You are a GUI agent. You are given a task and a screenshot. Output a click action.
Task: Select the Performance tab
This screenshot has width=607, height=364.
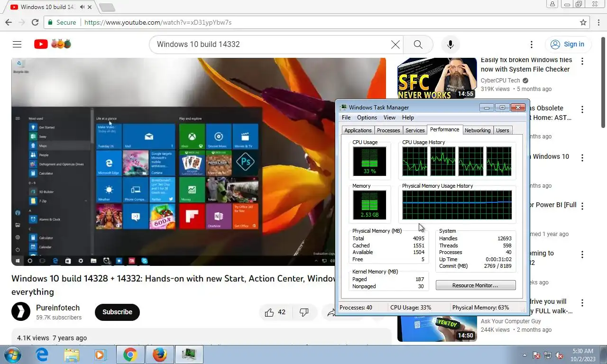(445, 129)
